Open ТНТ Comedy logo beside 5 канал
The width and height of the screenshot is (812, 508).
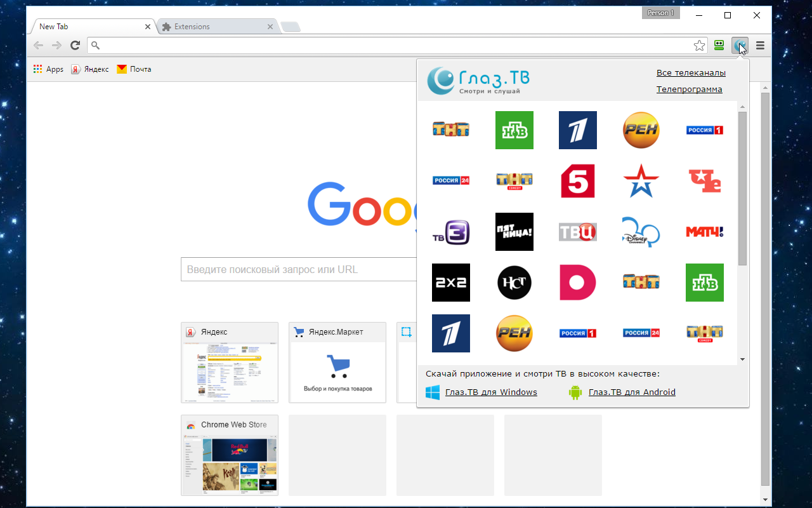click(514, 181)
